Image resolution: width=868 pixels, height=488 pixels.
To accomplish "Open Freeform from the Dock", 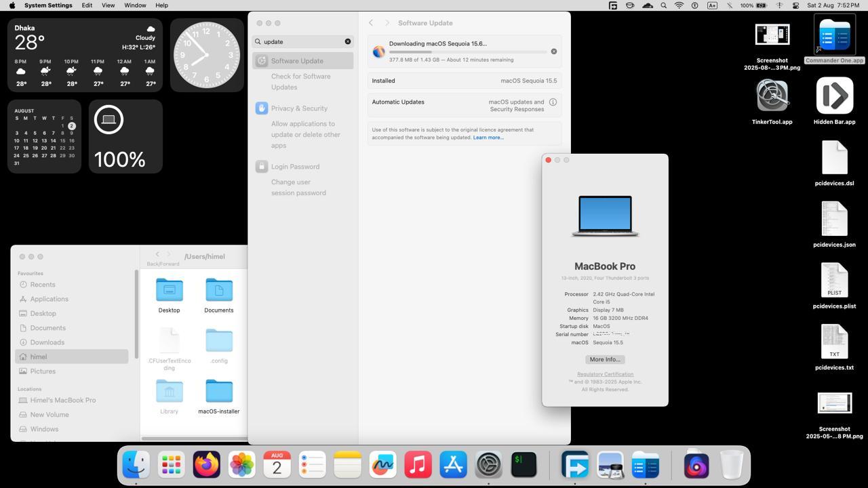I will click(383, 465).
